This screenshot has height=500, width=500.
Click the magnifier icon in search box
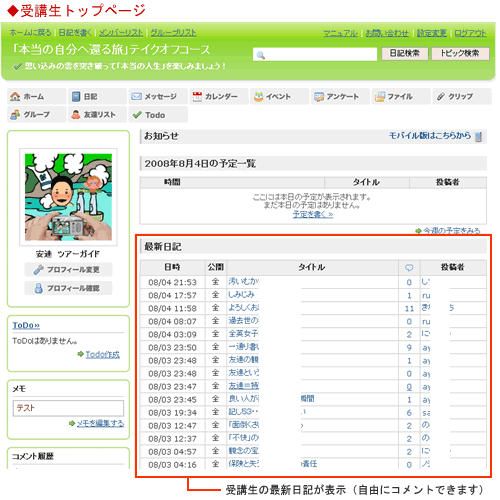click(261, 55)
